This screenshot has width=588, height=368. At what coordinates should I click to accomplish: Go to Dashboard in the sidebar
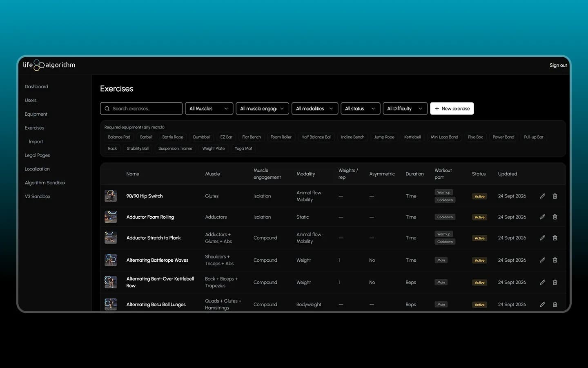36,87
